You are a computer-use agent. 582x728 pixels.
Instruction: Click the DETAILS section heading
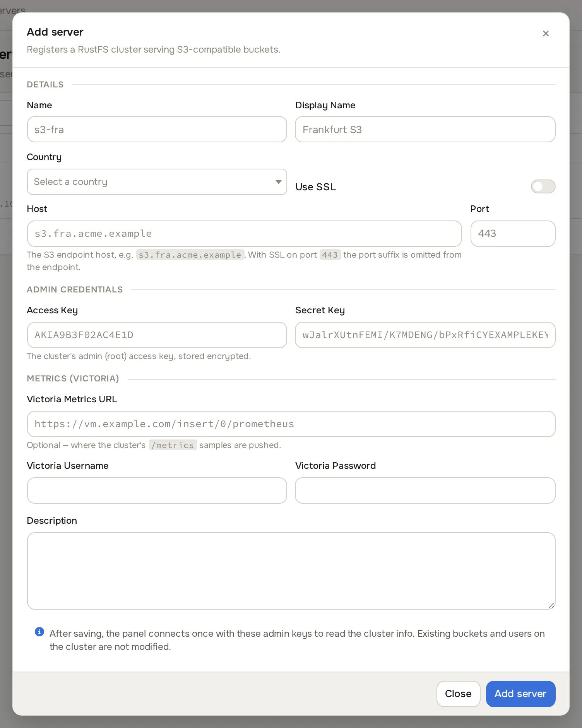point(45,85)
